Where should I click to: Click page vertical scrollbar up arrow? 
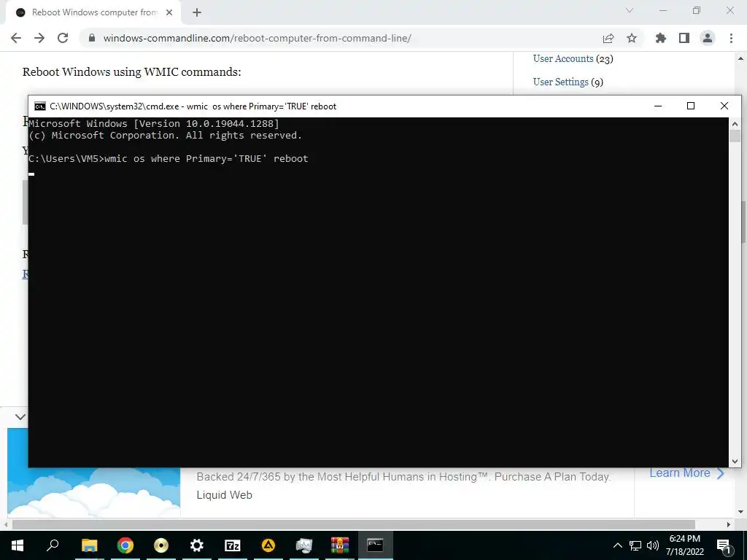pyautogui.click(x=741, y=58)
